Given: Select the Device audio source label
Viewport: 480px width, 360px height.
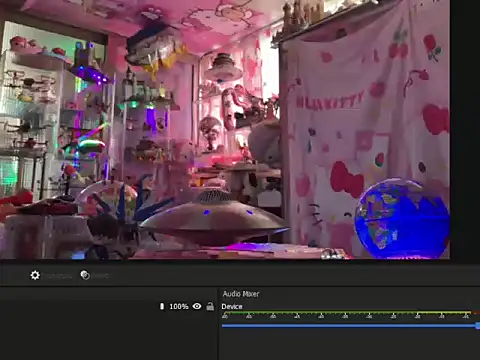Looking at the screenshot, I should click(x=232, y=306).
